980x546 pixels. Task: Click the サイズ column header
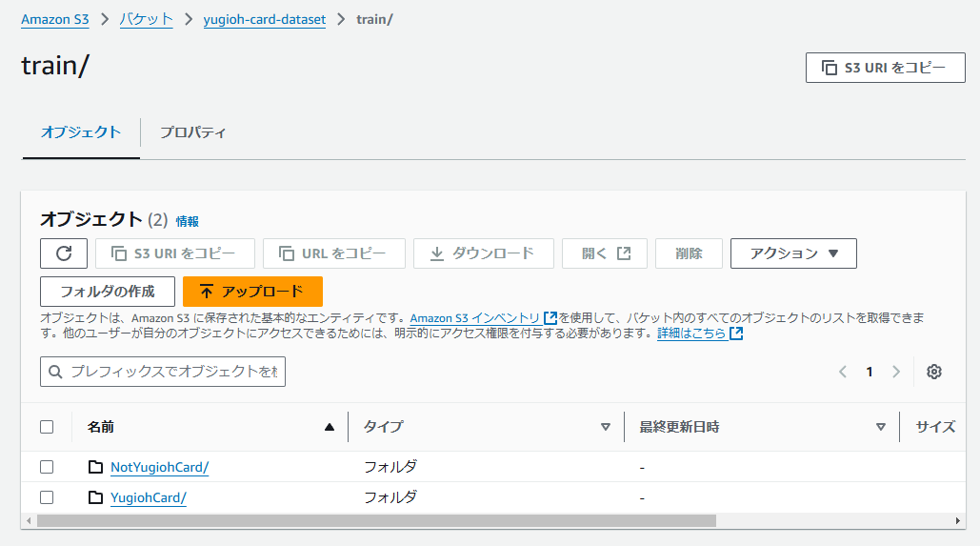tap(935, 427)
